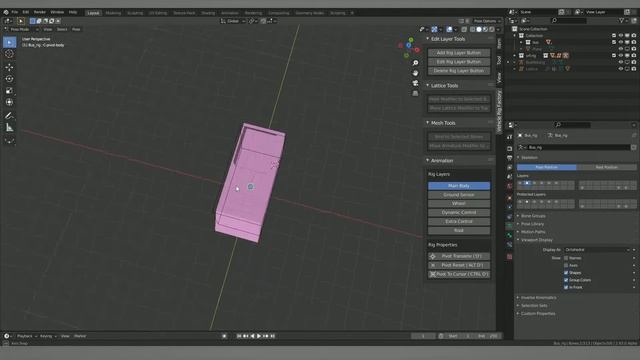Uncheck the In Front checkbox

click(566, 287)
